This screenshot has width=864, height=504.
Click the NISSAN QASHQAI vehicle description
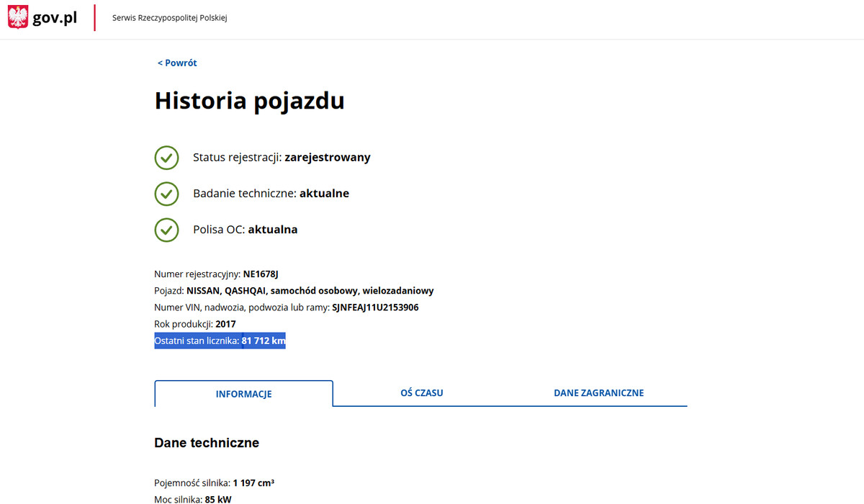(310, 291)
